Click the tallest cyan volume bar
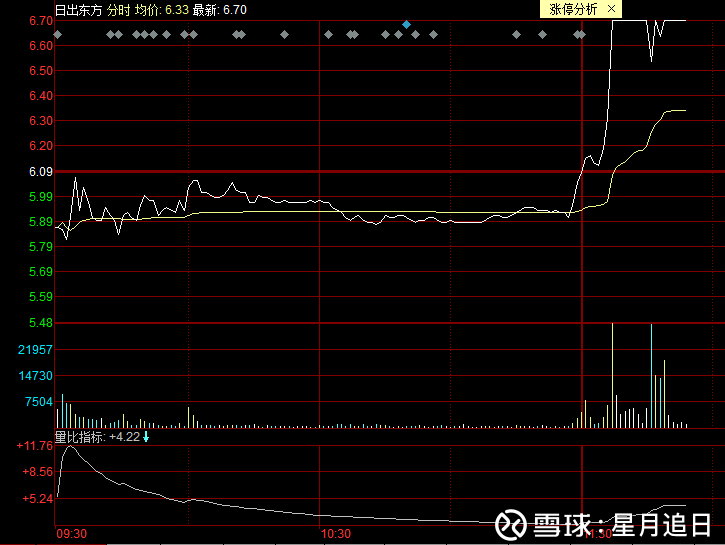The width and height of the screenshot is (725, 545). pyautogui.click(x=651, y=376)
